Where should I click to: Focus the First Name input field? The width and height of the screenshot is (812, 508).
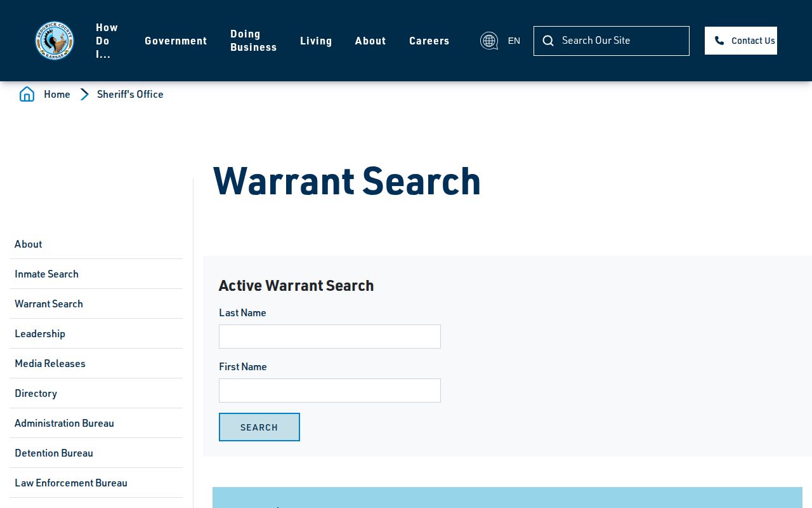click(330, 391)
